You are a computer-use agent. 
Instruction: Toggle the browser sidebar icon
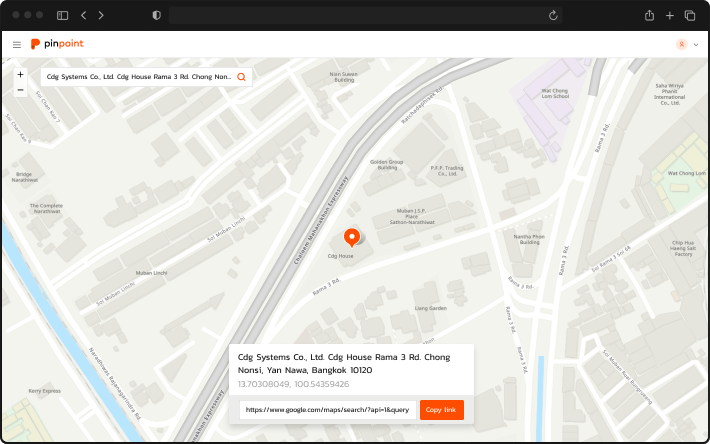[62, 15]
